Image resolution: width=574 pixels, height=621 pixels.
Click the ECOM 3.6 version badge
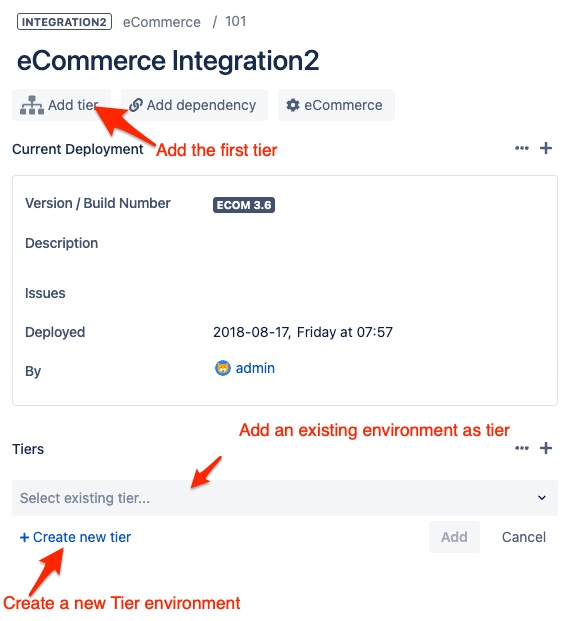[244, 205]
